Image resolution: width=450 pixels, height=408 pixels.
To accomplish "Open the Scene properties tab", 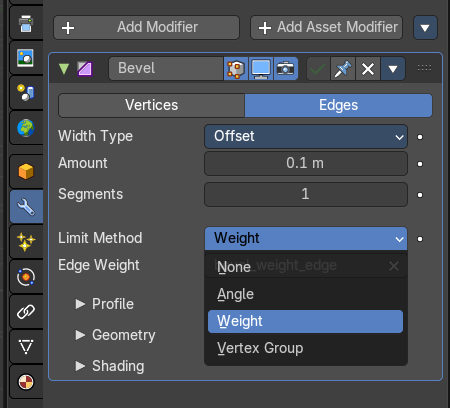I will (26, 93).
